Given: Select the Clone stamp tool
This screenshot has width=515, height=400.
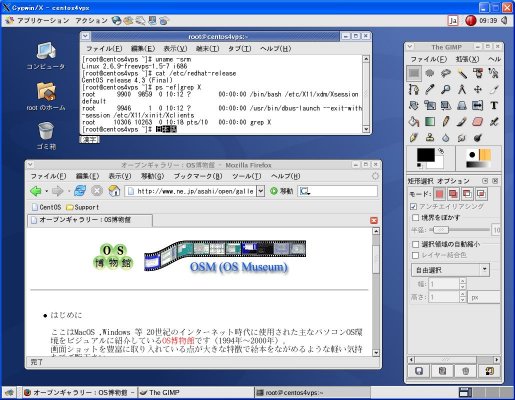Looking at the screenshot, I should (x=430, y=137).
